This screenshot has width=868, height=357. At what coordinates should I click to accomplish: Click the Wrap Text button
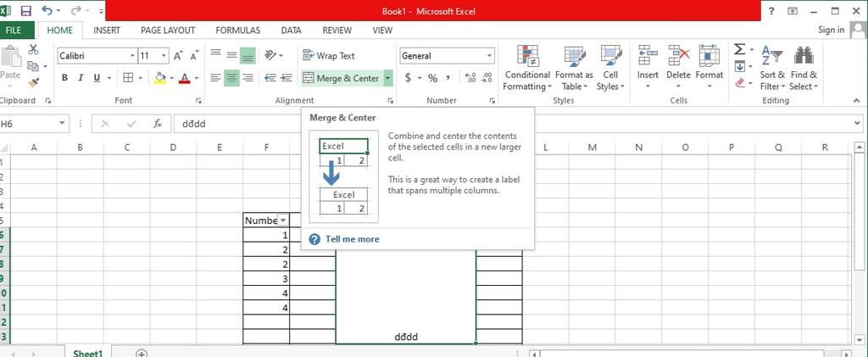(x=329, y=56)
